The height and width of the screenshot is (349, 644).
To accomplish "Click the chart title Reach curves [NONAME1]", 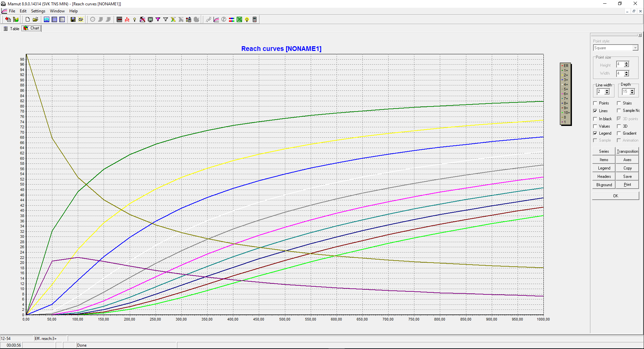I will (x=281, y=49).
